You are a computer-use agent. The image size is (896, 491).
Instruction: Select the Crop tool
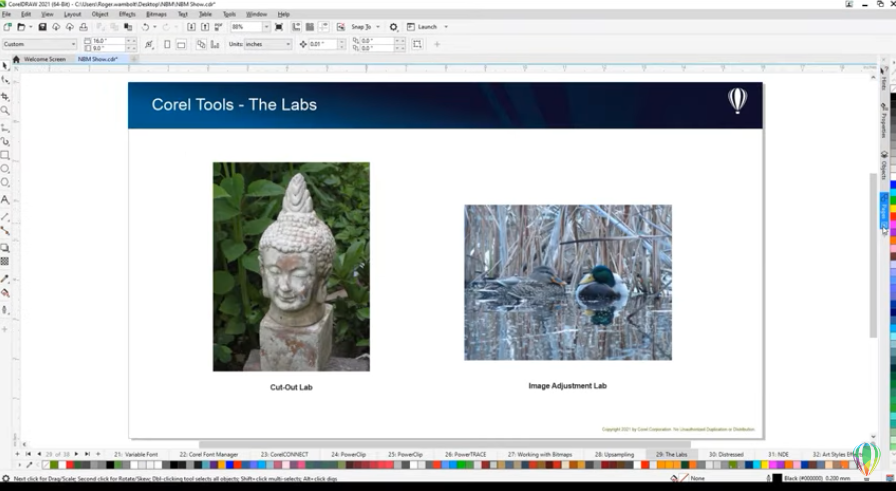(x=5, y=96)
